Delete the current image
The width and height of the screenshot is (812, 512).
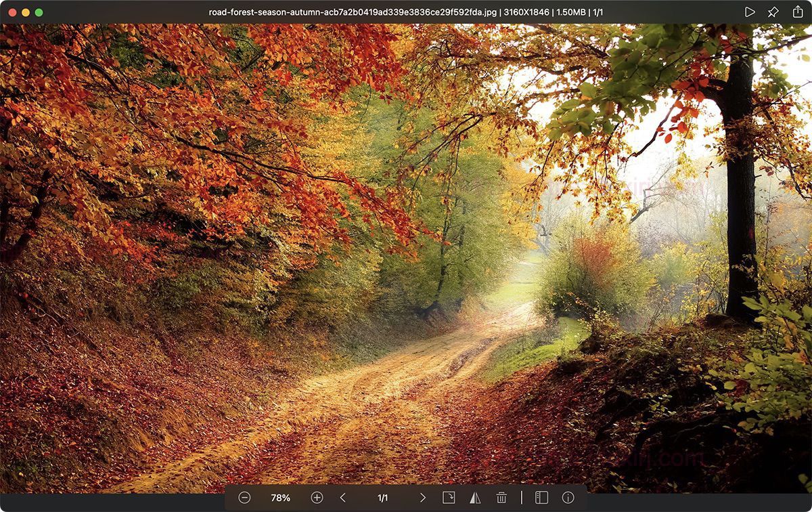(x=501, y=497)
